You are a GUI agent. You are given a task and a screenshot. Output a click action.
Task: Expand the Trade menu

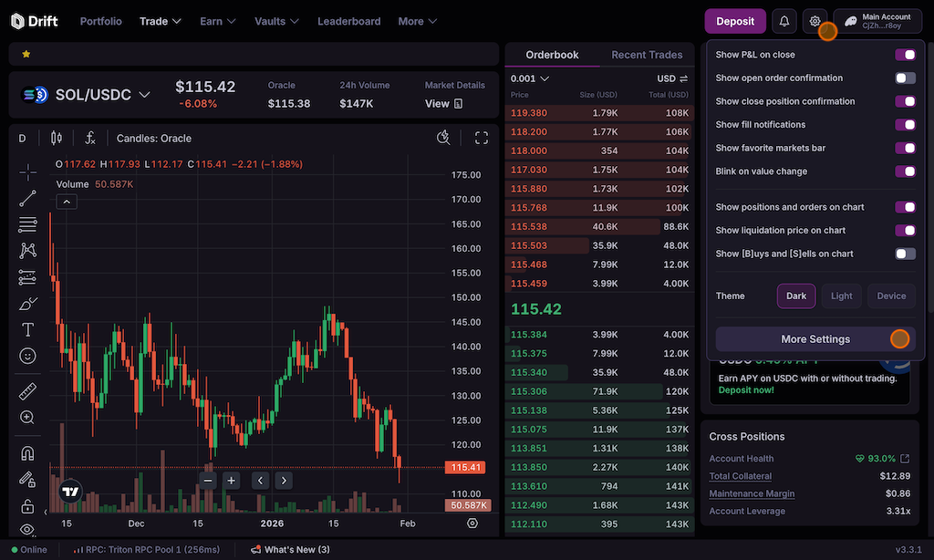(161, 21)
